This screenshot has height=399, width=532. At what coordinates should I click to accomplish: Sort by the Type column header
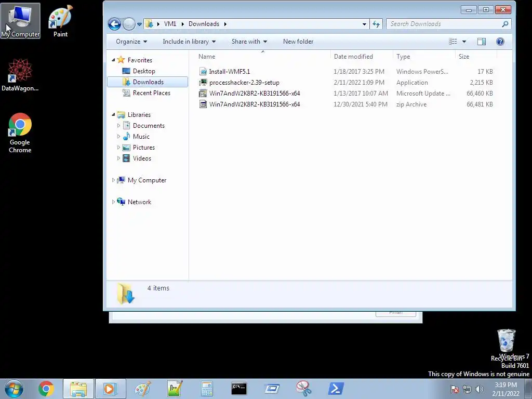coord(424,56)
